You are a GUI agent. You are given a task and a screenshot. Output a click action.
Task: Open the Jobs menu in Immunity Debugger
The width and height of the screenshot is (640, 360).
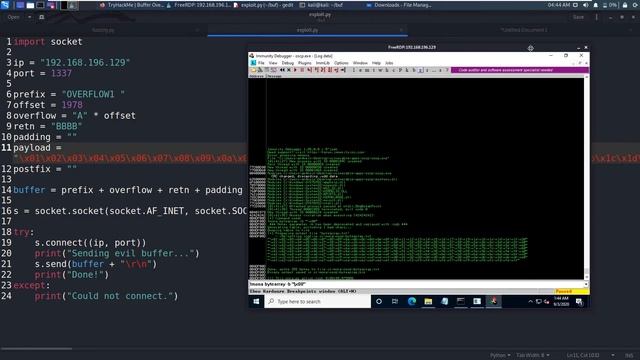pyautogui.click(x=389, y=63)
